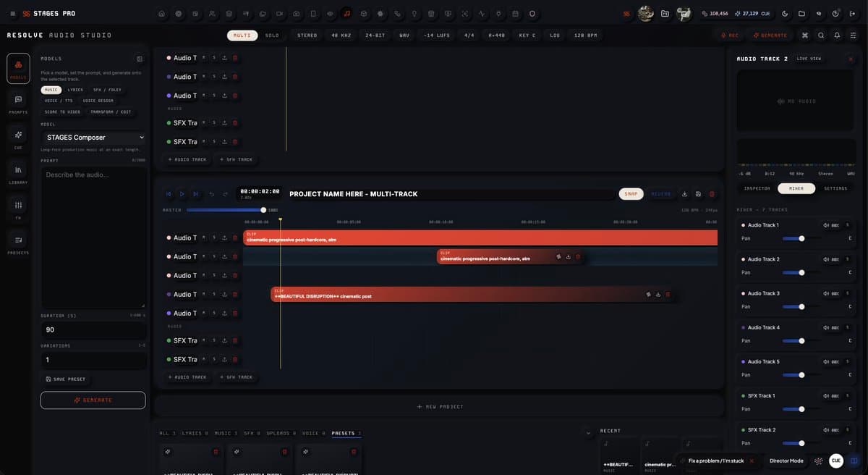This screenshot has width=868, height=475.
Task: Open the KEY C setting
Action: click(527, 35)
